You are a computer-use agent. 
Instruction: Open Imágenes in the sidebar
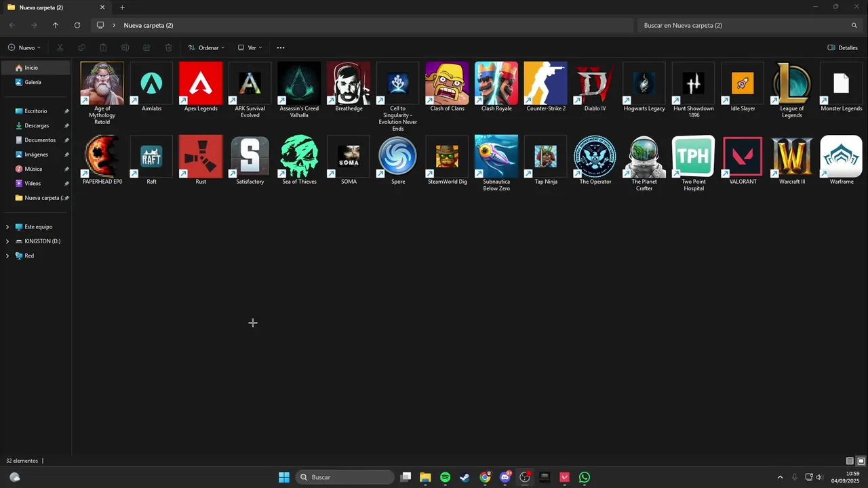tap(35, 155)
